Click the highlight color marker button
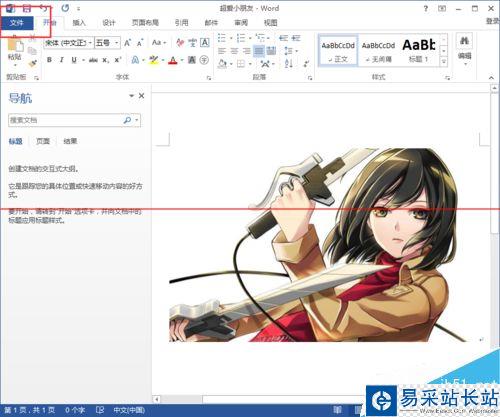Image resolution: width=500 pixels, height=417 pixels. pos(154,60)
